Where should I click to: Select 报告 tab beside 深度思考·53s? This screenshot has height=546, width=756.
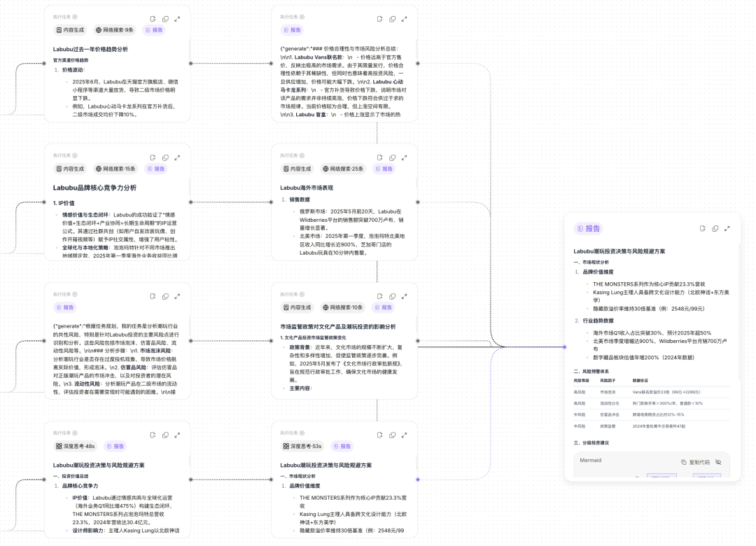(x=342, y=446)
